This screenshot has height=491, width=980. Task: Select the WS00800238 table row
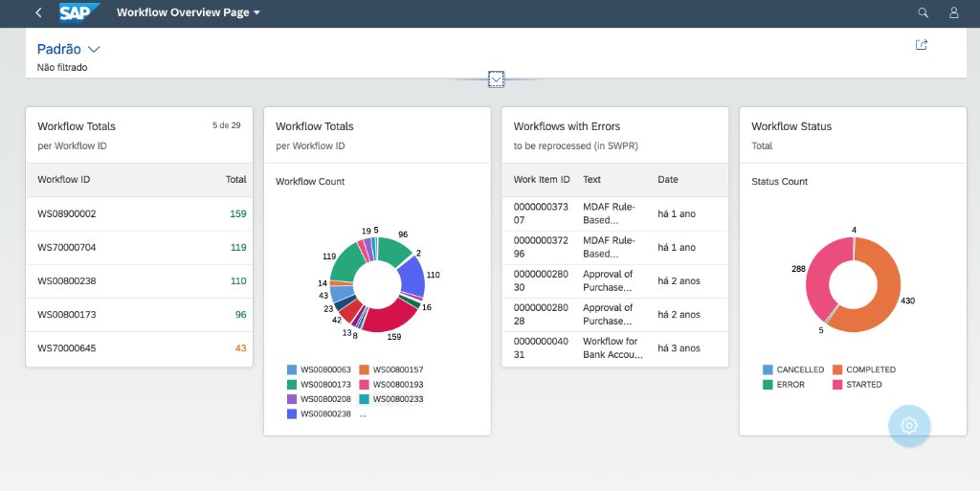[140, 281]
